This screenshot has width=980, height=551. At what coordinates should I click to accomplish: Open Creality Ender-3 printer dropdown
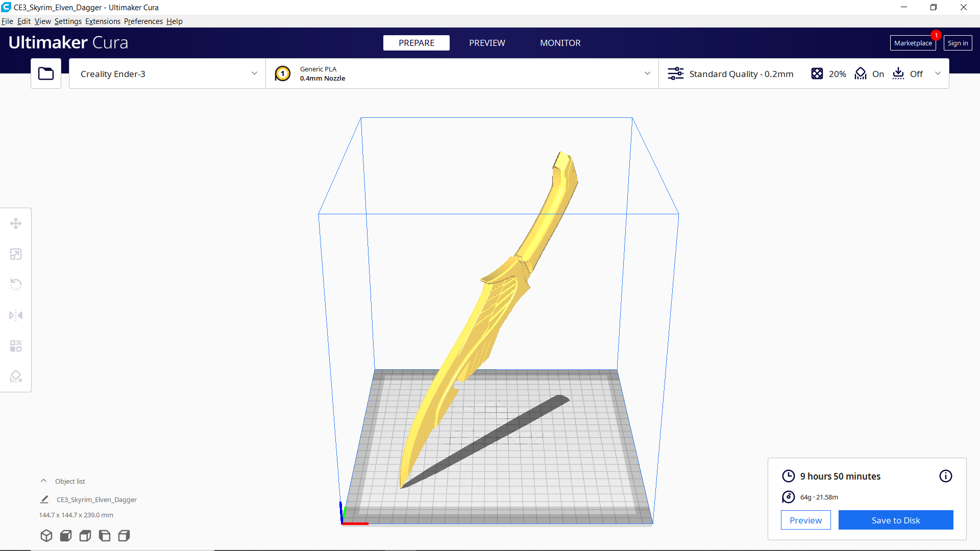(x=167, y=73)
